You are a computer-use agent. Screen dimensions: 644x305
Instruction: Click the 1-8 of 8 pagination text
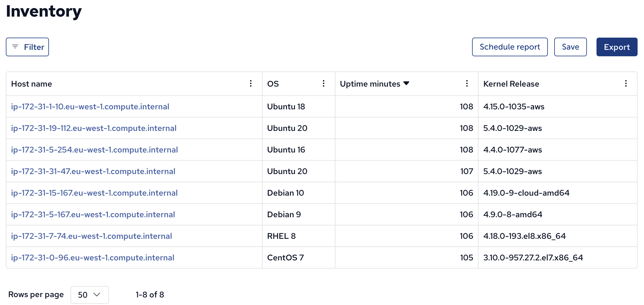coord(150,295)
